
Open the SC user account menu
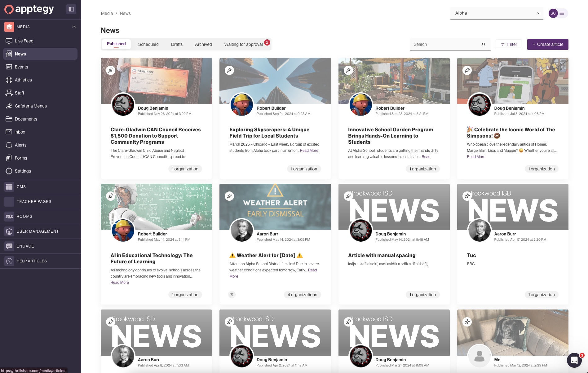[x=558, y=13]
